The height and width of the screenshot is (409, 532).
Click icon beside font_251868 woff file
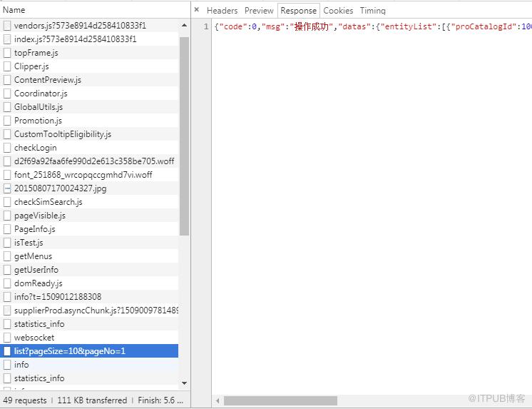[7, 175]
